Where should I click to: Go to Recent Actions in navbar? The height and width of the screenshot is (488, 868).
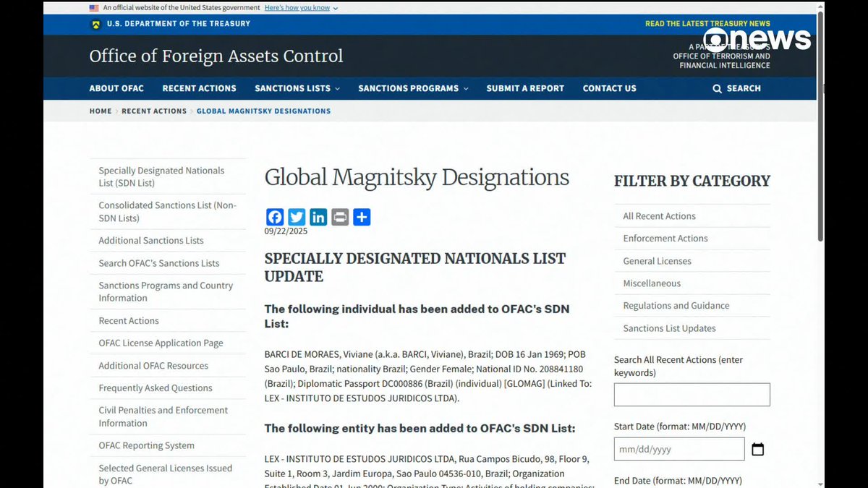[199, 88]
